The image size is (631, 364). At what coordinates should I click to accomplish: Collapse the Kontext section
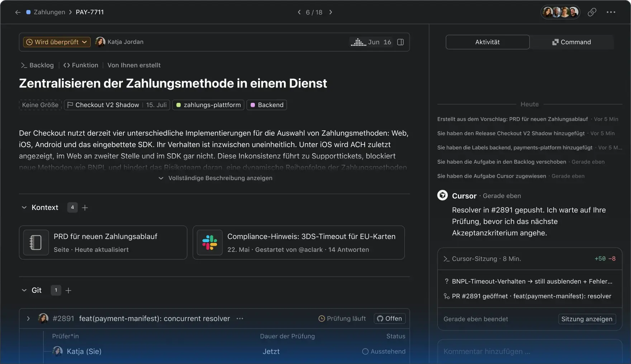(x=24, y=207)
